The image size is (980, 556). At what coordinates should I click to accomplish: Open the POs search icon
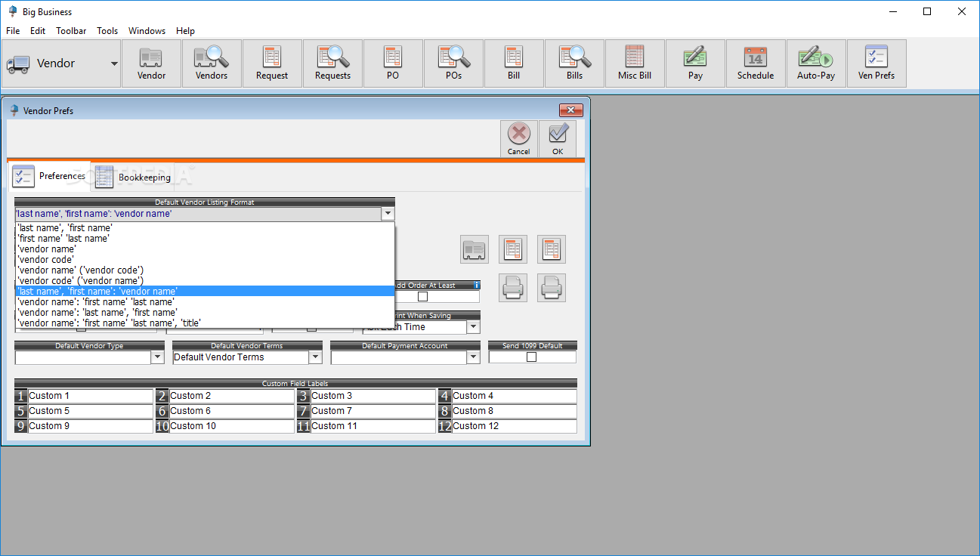pos(453,63)
